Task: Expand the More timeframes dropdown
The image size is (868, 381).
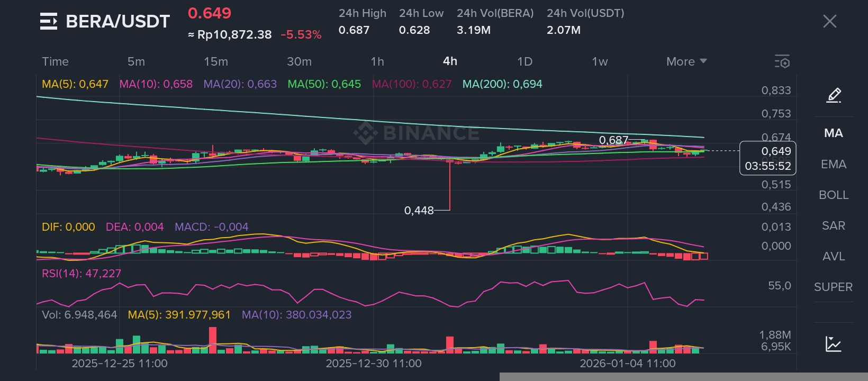Action: (x=686, y=61)
